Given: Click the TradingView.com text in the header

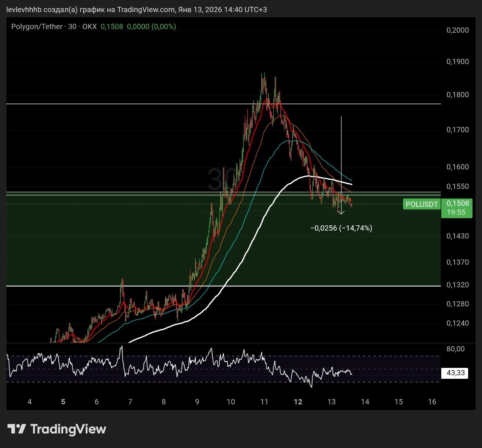Looking at the screenshot, I should click(145, 9).
